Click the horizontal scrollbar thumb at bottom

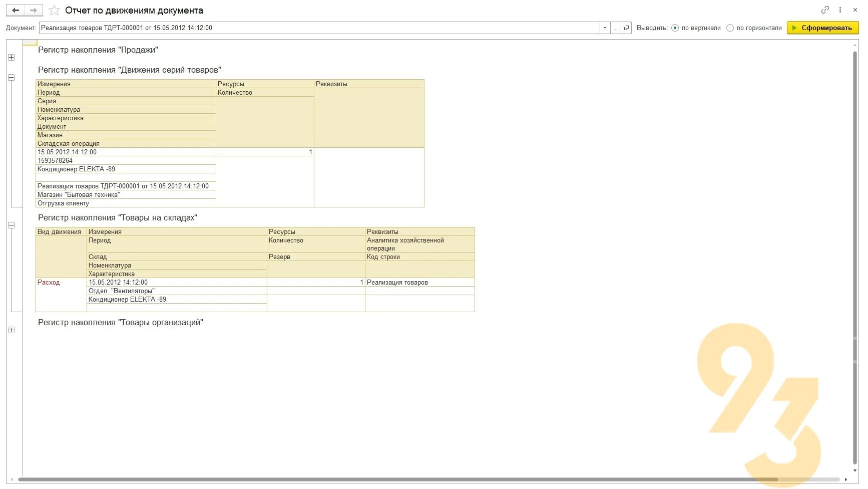(x=398, y=479)
